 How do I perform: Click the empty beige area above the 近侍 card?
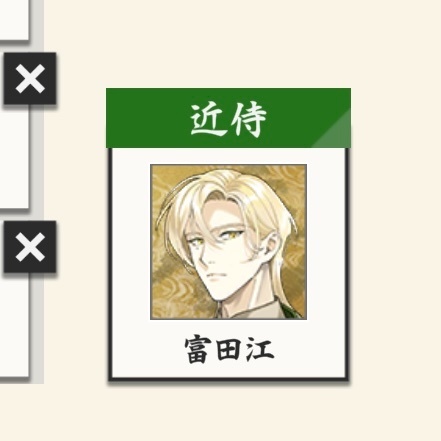228,43
